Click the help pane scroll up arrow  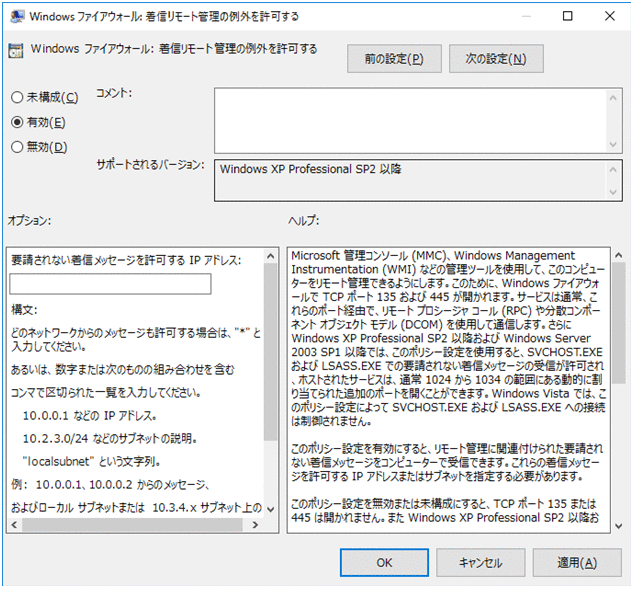pyautogui.click(x=618, y=255)
